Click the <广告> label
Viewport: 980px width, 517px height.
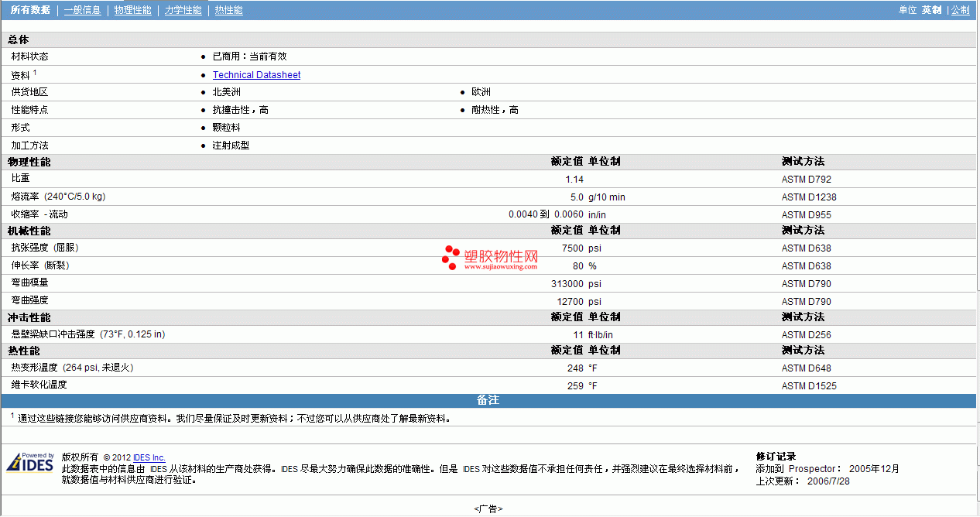[x=488, y=509]
